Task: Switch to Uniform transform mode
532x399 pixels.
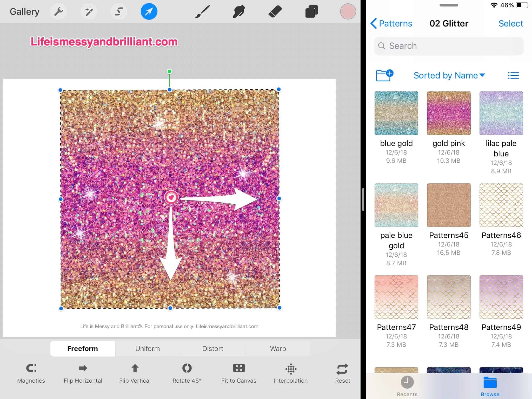Action: [148, 349]
